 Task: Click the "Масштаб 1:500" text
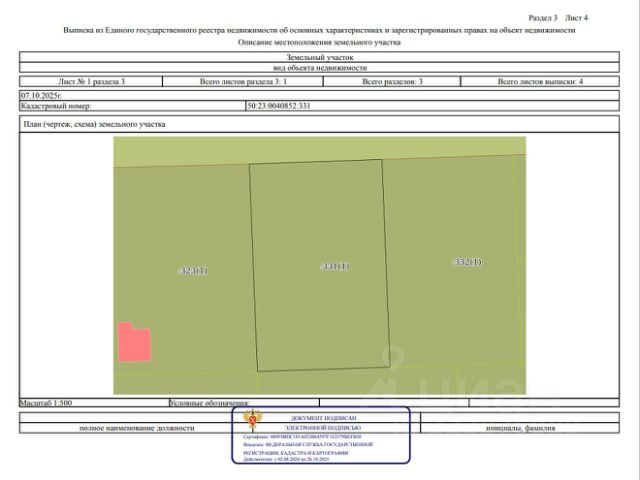[x=46, y=403]
